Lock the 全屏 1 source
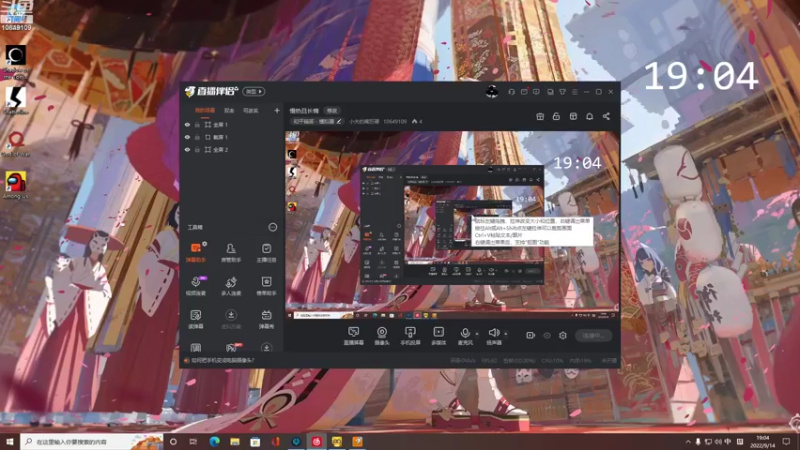800x450 pixels. point(197,124)
